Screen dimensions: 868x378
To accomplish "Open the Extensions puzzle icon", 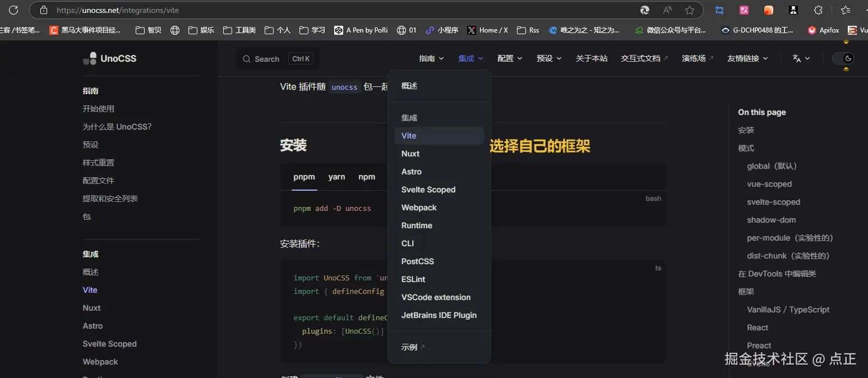I will coord(818,10).
